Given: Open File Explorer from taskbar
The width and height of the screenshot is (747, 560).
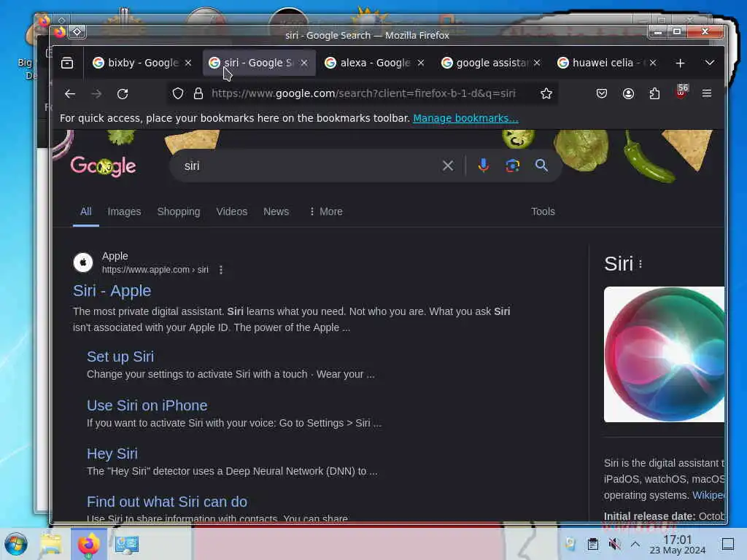Looking at the screenshot, I should tap(51, 544).
